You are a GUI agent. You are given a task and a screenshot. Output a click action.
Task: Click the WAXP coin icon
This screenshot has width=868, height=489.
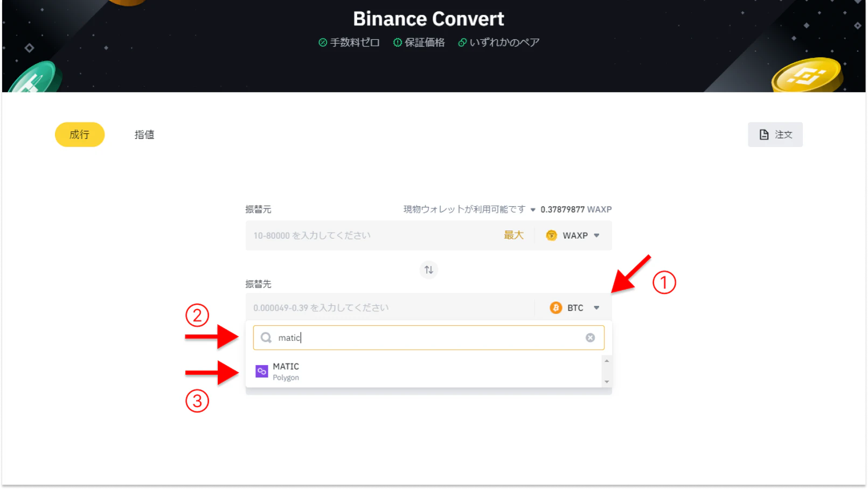point(551,235)
